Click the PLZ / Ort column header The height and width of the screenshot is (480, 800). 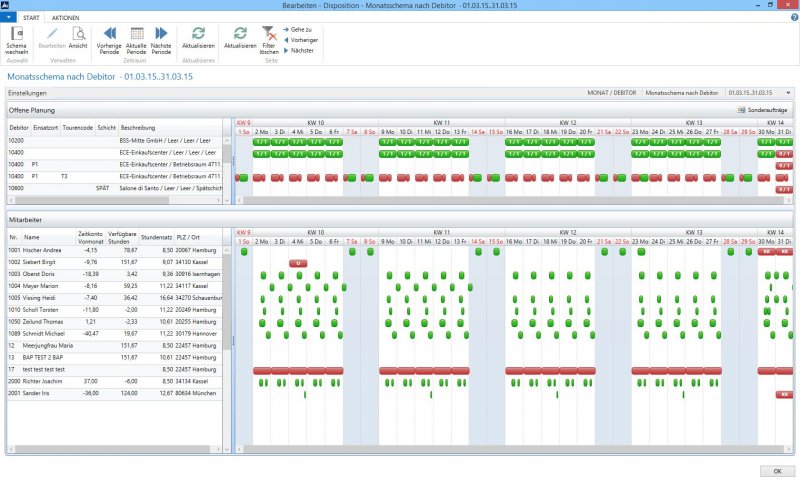pos(188,237)
